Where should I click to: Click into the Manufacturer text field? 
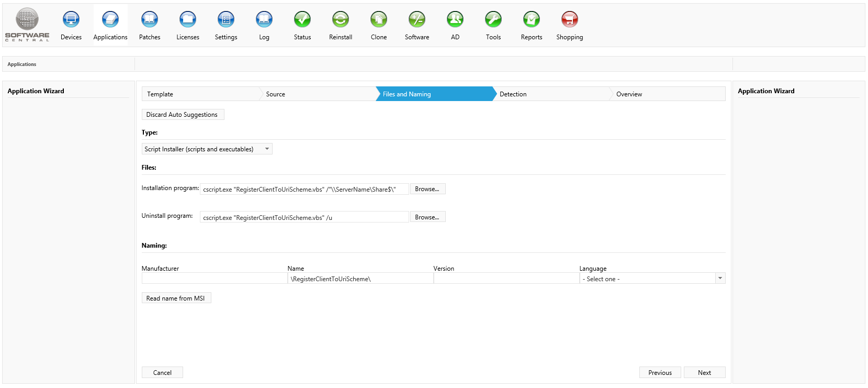click(214, 279)
